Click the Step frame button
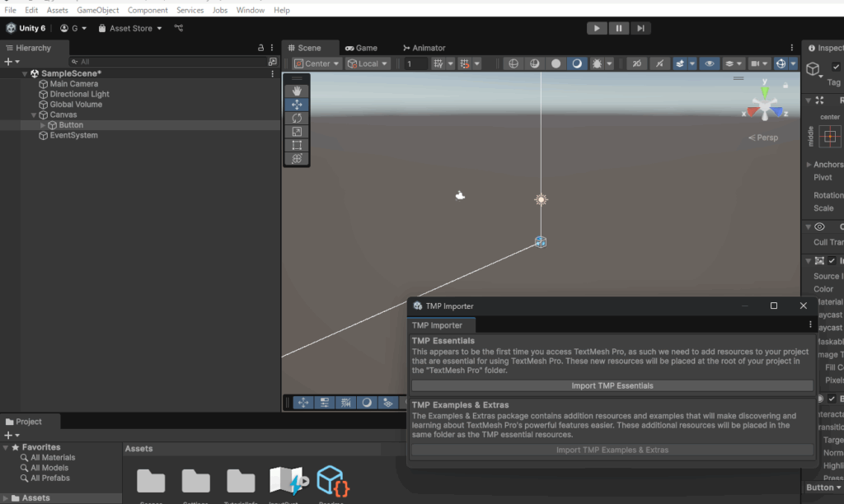The image size is (844, 504). pos(640,28)
